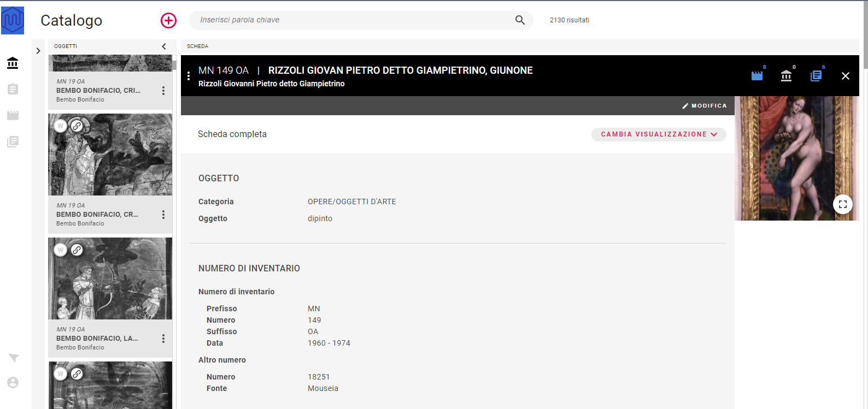Click the search magnifier icon
Image resolution: width=868 pixels, height=409 pixels.
[520, 20]
